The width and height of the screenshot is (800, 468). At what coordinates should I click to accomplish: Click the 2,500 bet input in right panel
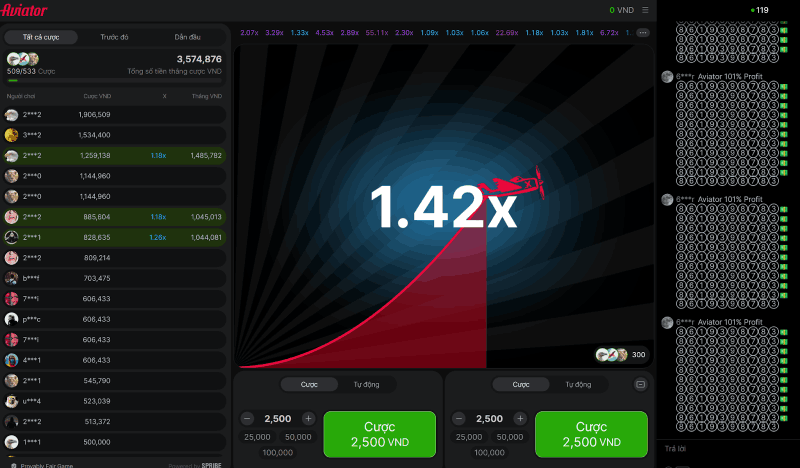coord(489,418)
